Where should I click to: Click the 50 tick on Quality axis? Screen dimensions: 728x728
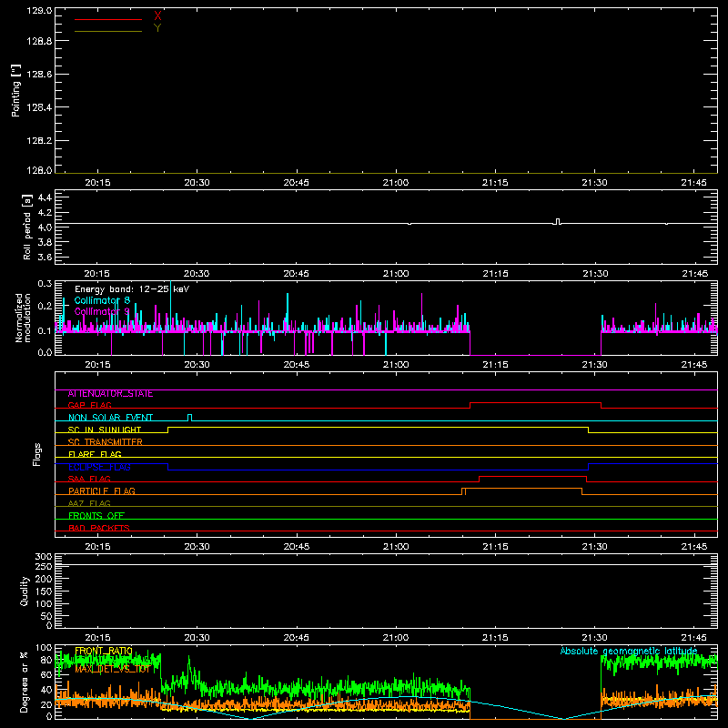(46, 616)
